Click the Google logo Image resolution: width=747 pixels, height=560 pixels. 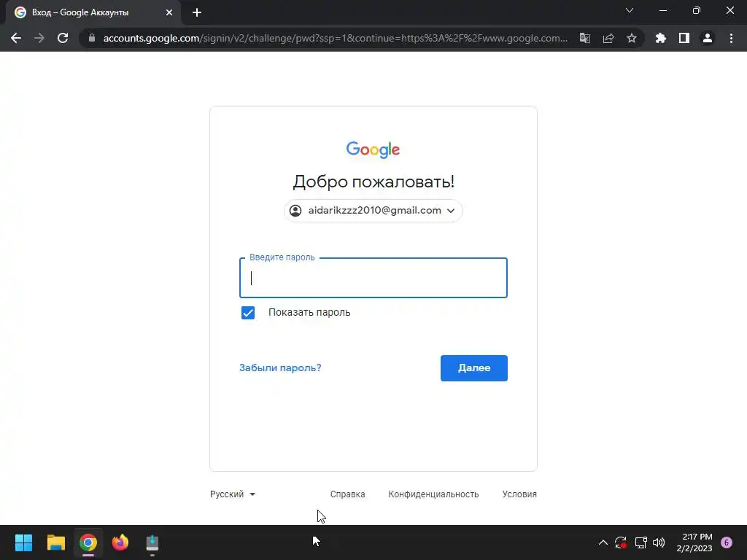373,149
